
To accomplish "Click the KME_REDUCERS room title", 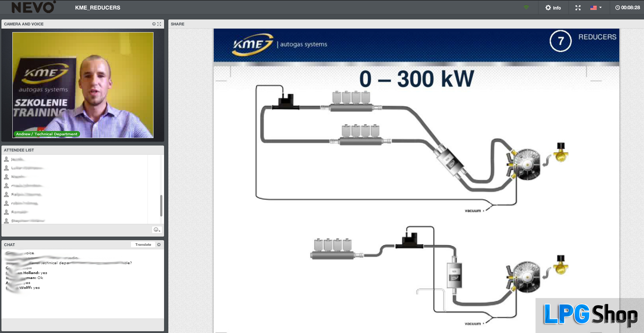I will pyautogui.click(x=98, y=7).
